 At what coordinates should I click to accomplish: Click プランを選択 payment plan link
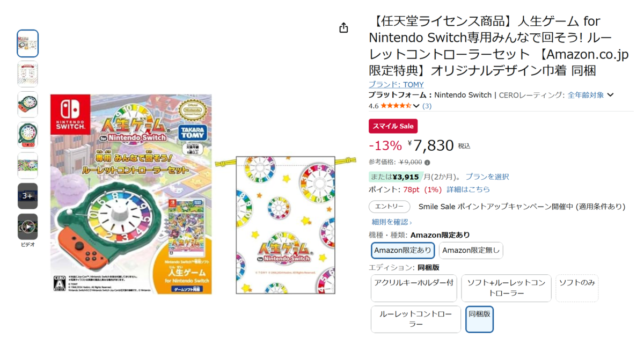(487, 177)
